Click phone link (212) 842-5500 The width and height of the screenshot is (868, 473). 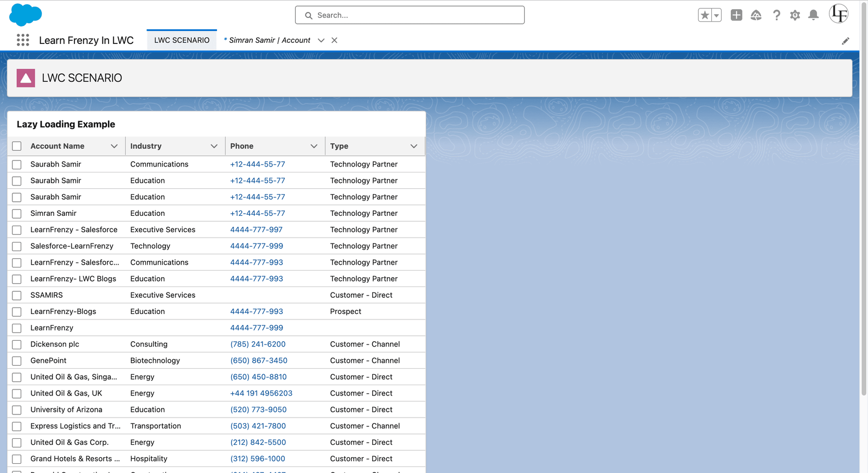coord(258,442)
